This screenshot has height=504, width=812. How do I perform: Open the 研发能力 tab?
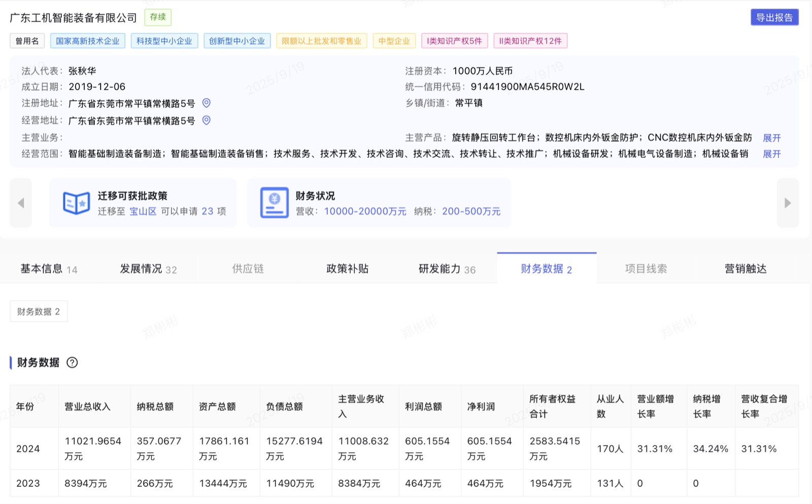point(447,269)
